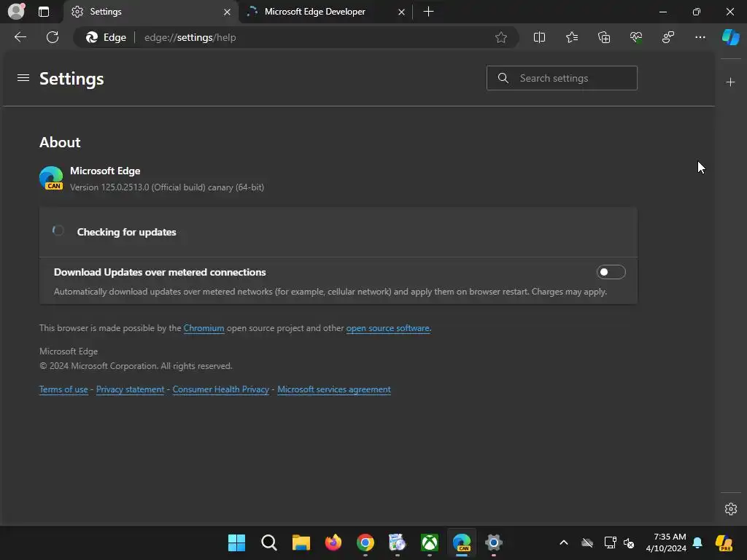The width and height of the screenshot is (747, 560).
Task: Click the version 125.0.2513.0 text
Action: [x=167, y=187]
